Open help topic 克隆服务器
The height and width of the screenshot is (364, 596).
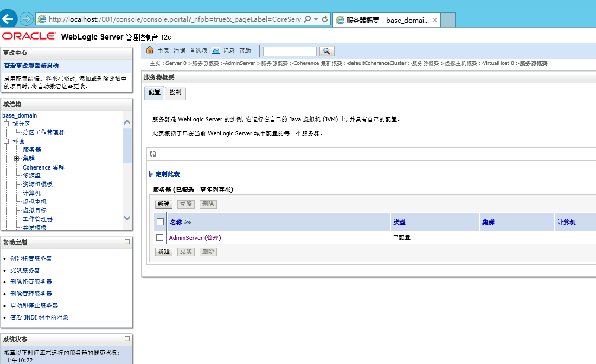point(25,270)
